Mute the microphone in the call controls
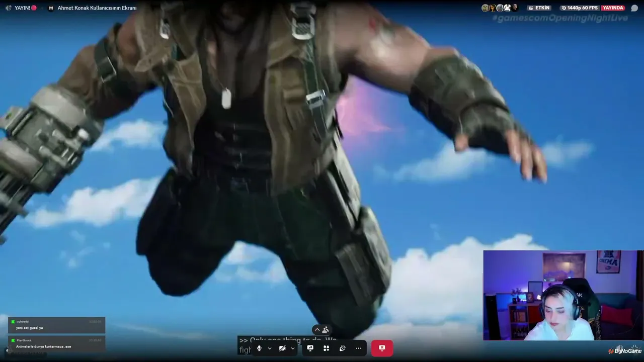This screenshot has height=362, width=644. click(259, 348)
